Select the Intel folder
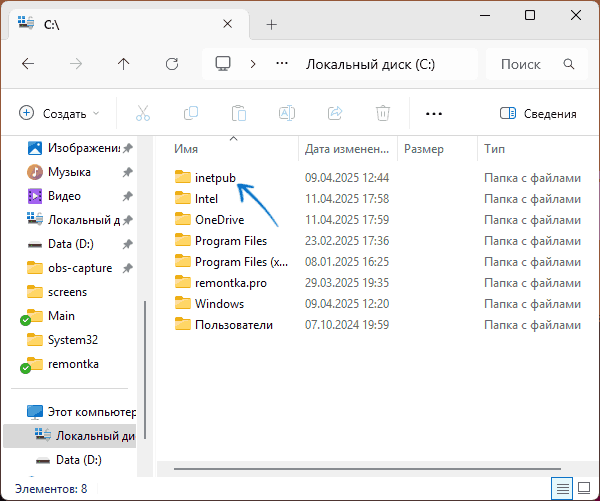 207,199
